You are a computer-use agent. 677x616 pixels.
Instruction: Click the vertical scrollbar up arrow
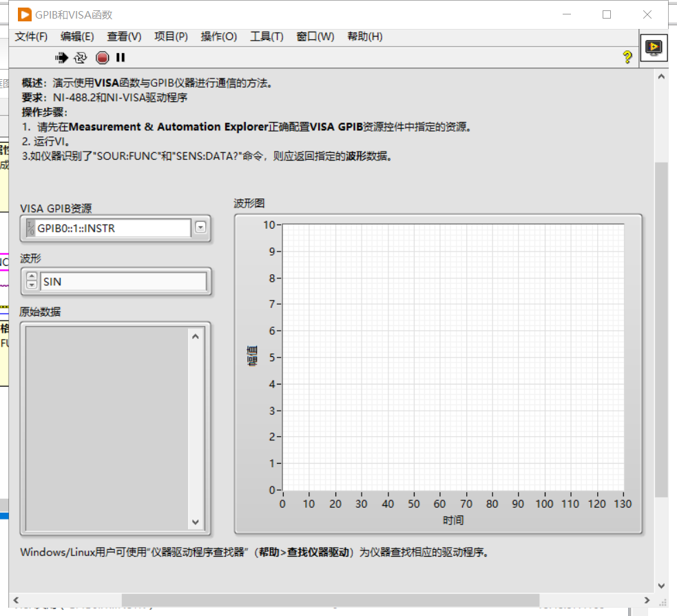click(x=661, y=76)
